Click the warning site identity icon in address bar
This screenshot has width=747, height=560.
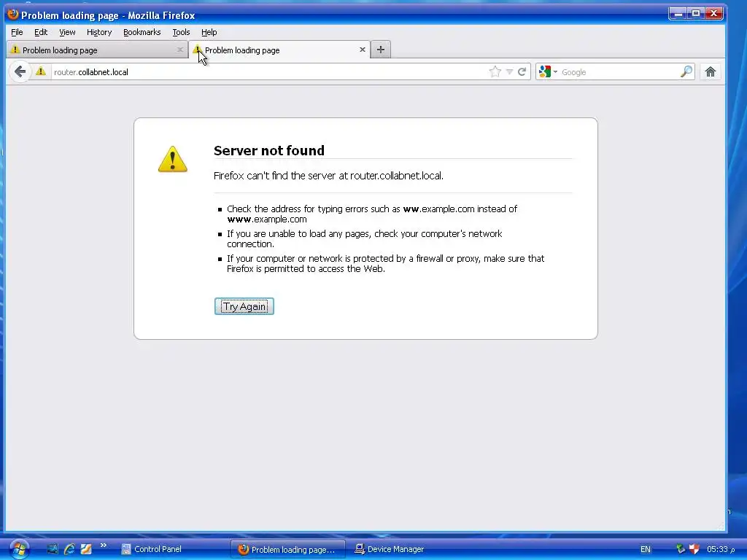coord(41,71)
